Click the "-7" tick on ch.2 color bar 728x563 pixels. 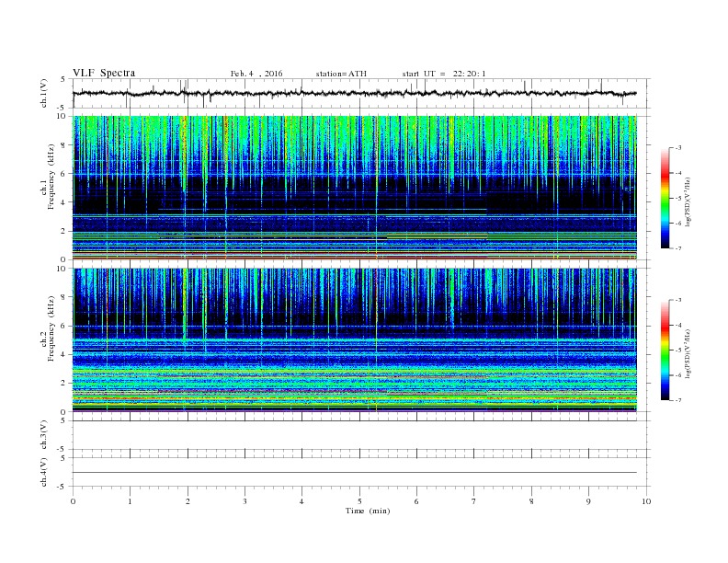(678, 400)
